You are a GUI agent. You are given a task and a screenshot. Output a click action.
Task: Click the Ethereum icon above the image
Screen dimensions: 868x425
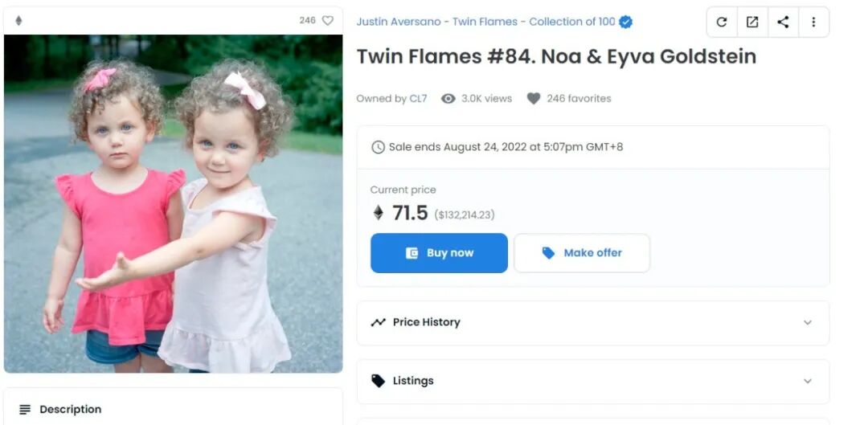(x=18, y=21)
